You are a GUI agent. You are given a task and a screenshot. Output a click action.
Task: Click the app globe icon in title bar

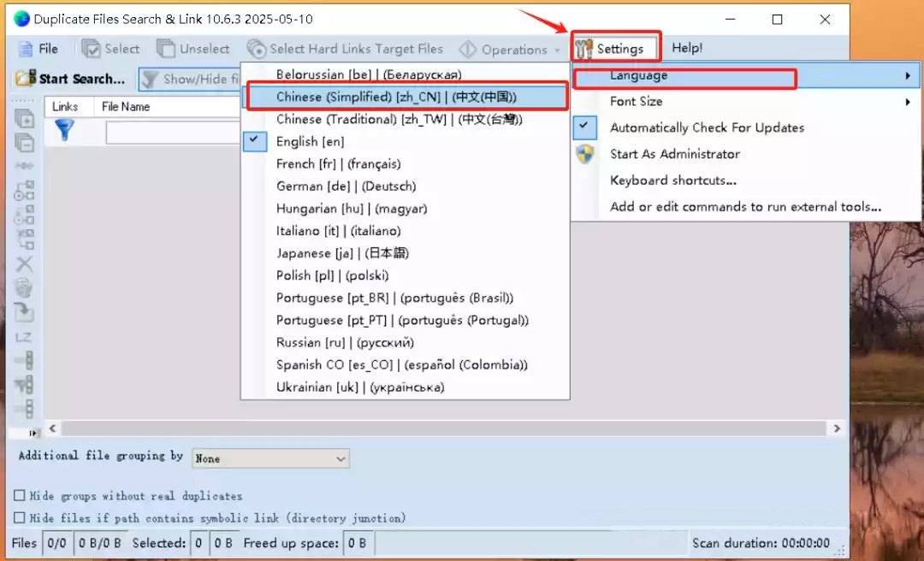(x=21, y=19)
